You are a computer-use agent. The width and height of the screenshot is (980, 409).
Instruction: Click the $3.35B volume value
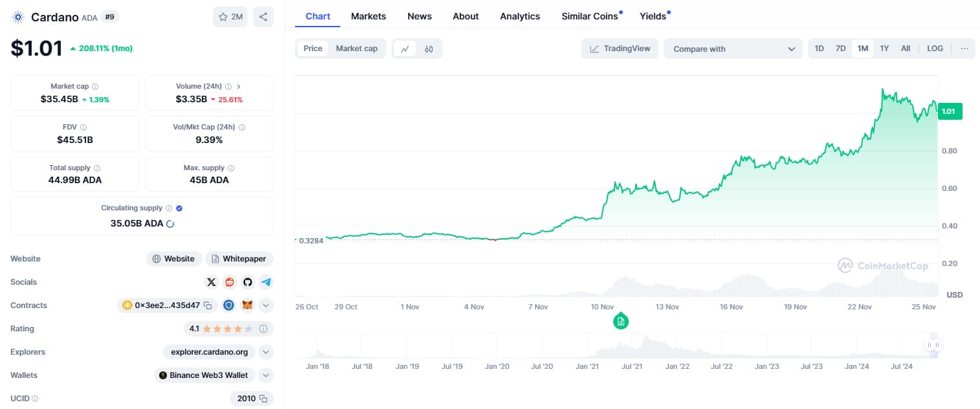191,99
